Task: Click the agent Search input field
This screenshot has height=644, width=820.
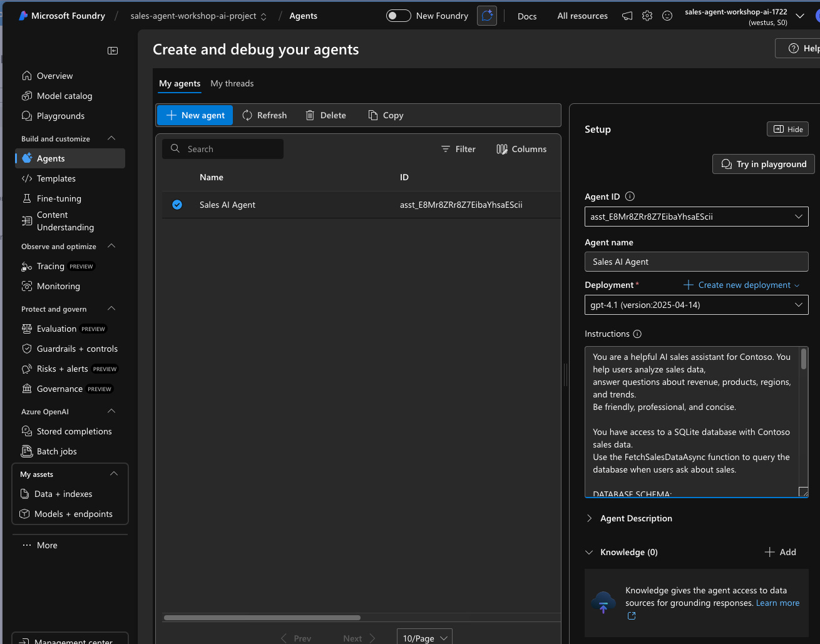Action: pyautogui.click(x=230, y=149)
